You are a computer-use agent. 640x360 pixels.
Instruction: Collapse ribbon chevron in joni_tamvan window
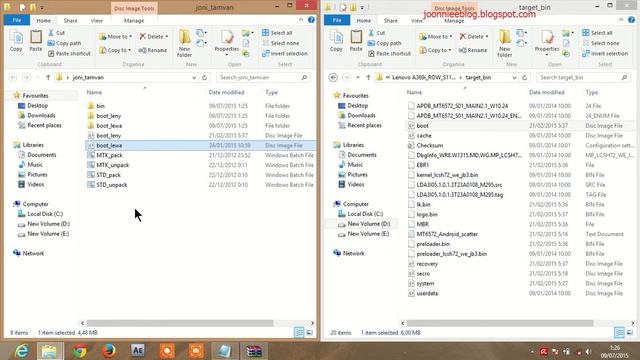(x=301, y=20)
